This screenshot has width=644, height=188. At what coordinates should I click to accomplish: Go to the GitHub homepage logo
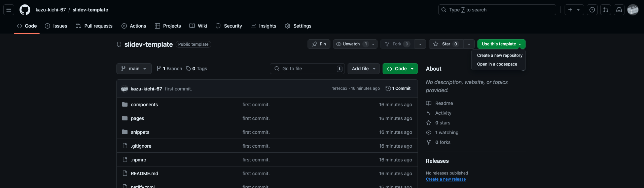(25, 10)
